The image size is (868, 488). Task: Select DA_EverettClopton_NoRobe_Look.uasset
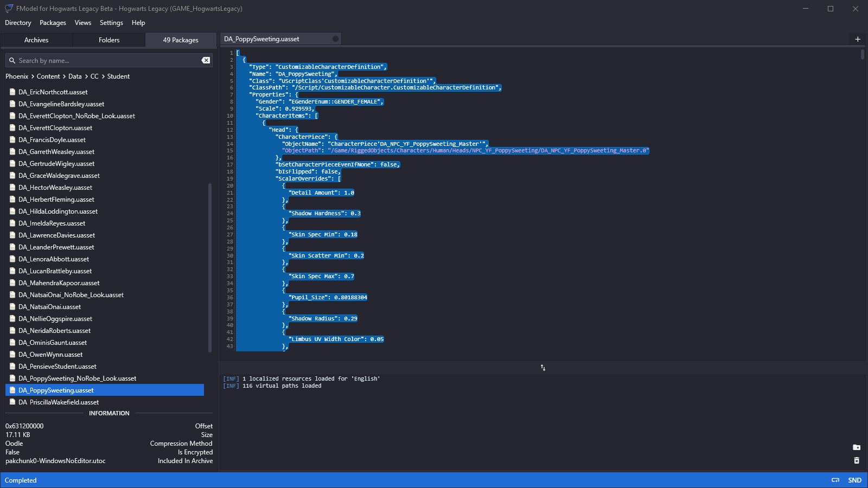click(x=105, y=116)
